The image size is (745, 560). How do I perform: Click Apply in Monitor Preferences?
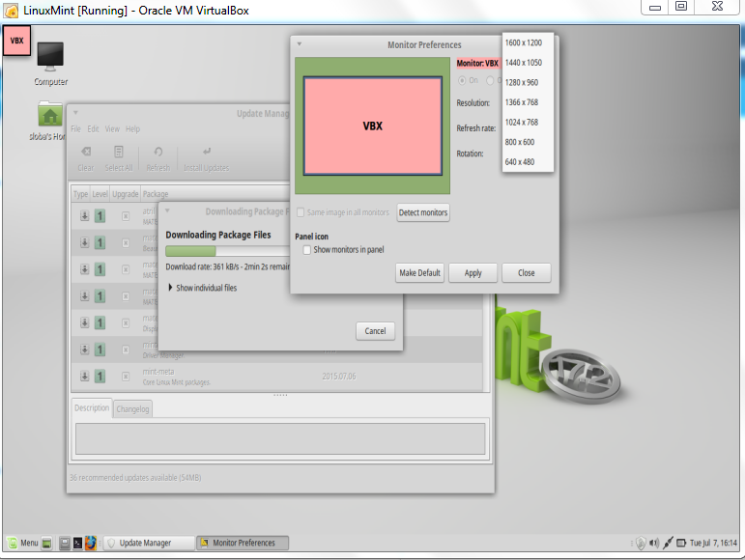473,273
